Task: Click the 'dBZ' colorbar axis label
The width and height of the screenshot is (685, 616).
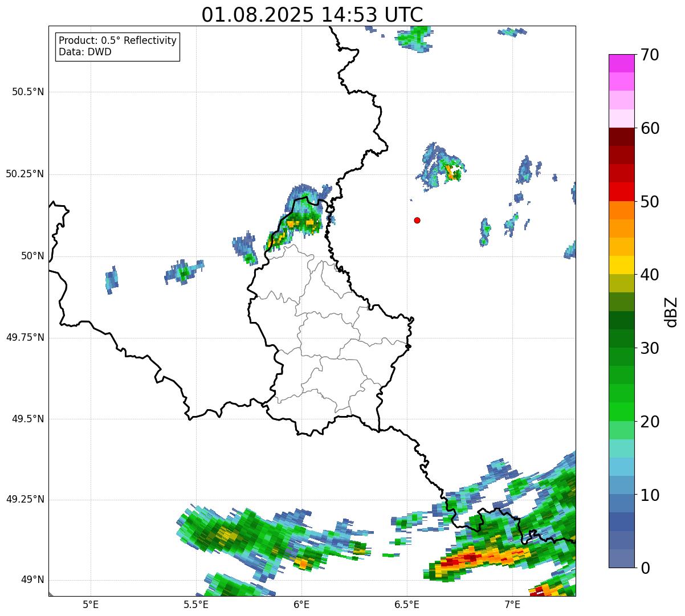Action: tap(672, 311)
